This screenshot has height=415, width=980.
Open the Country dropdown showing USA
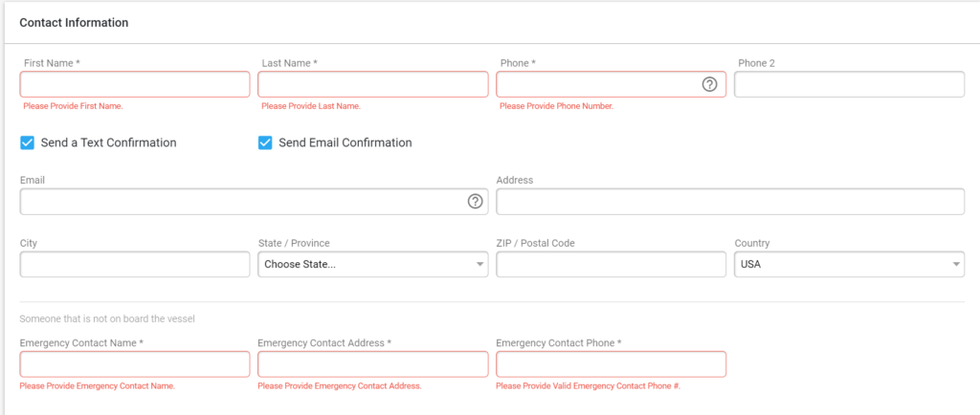tap(850, 264)
